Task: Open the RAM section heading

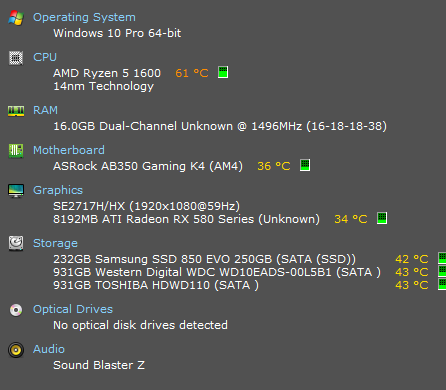Action: tap(45, 110)
